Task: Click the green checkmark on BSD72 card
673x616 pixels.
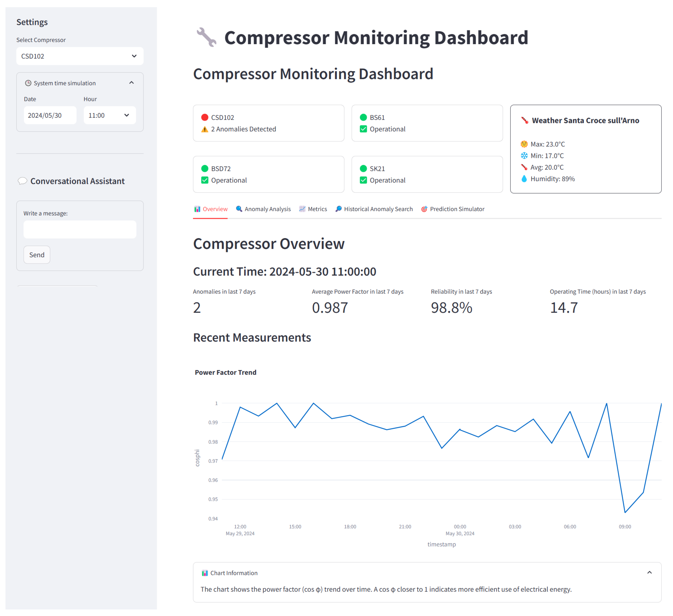Action: 205,180
